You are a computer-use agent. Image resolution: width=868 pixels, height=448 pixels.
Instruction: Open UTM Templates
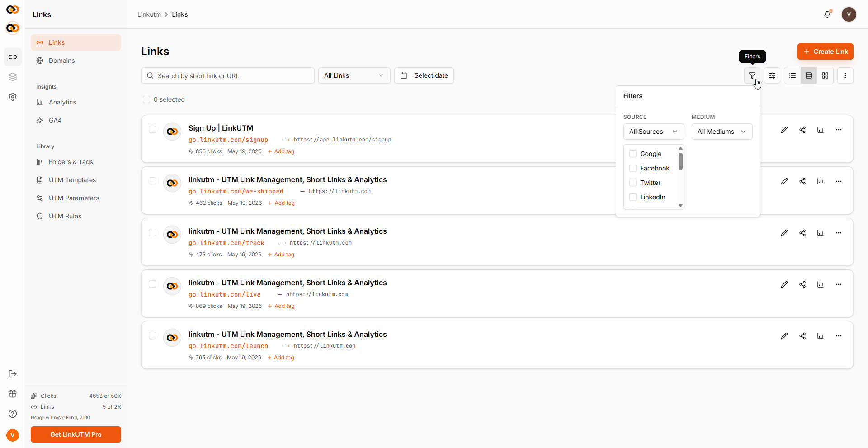pyautogui.click(x=76, y=180)
